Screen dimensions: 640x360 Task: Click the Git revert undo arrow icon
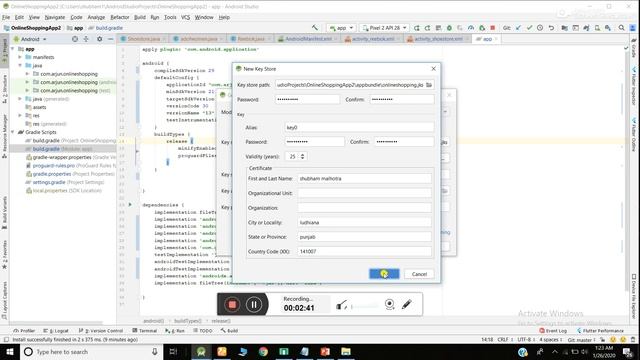coord(551,28)
